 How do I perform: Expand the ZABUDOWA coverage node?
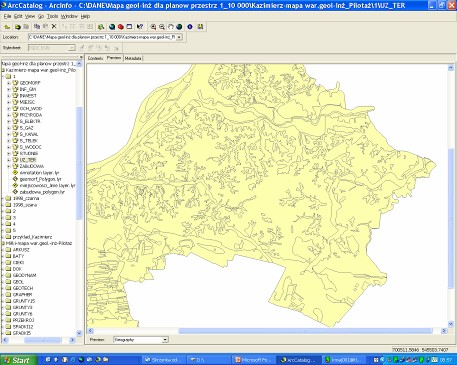(9, 166)
